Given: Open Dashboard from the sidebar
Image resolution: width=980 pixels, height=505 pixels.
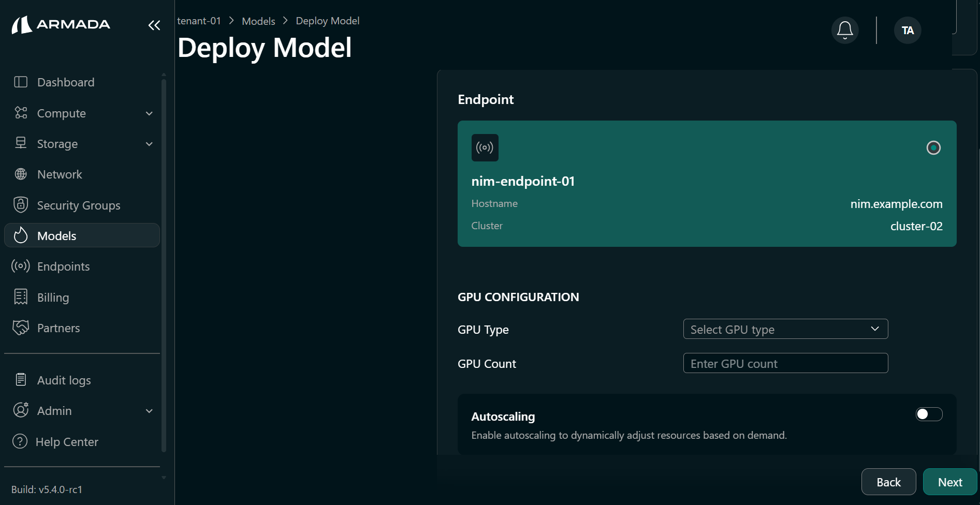Looking at the screenshot, I should pos(82,82).
